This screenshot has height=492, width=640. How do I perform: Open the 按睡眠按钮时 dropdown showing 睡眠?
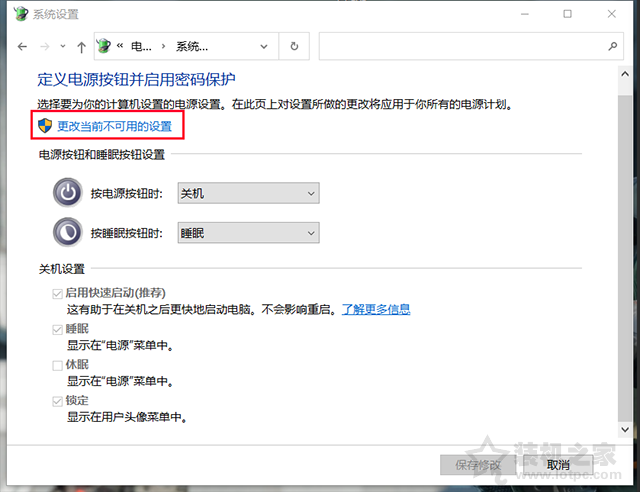click(x=249, y=233)
